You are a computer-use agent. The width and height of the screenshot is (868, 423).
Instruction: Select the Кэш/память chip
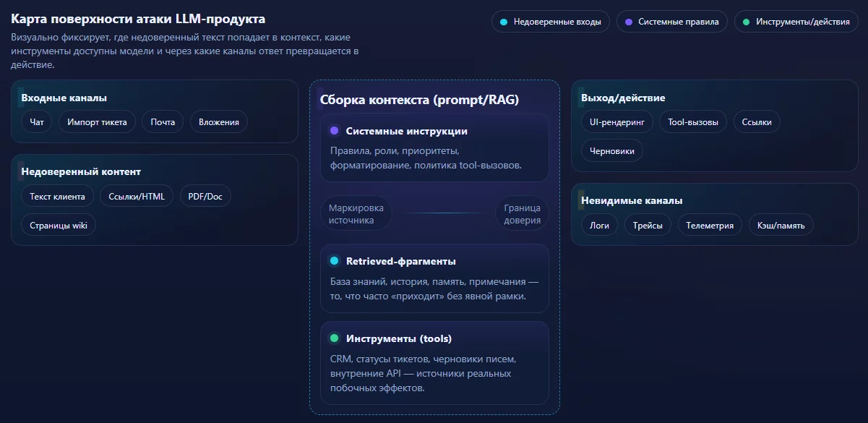pos(781,225)
